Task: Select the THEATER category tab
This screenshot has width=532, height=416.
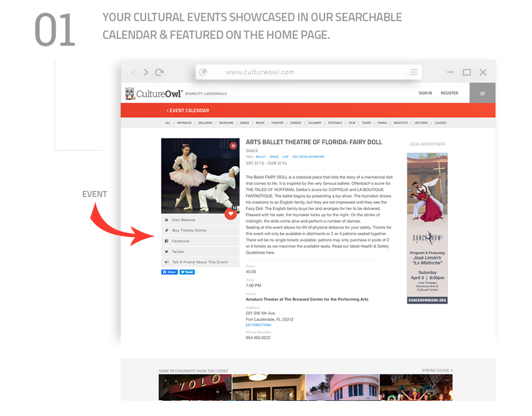Action: [x=277, y=123]
